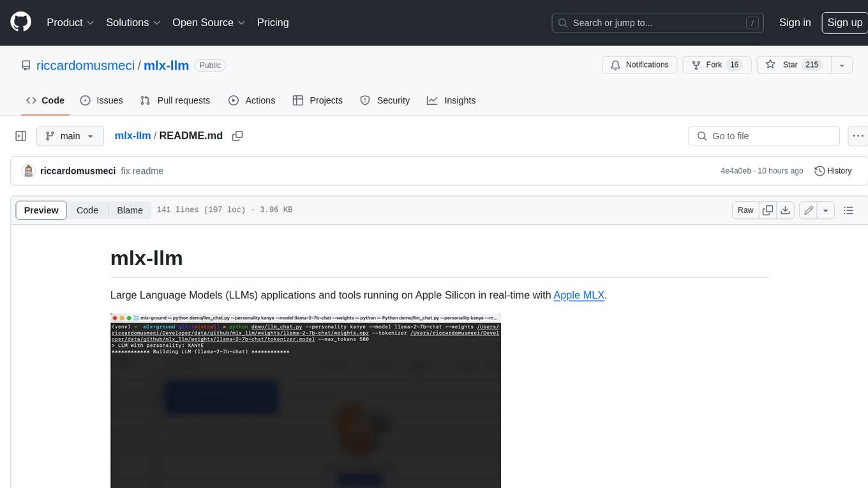Viewport: 868px width, 488px height.
Task: Open the more file actions menu
Action: (858, 136)
